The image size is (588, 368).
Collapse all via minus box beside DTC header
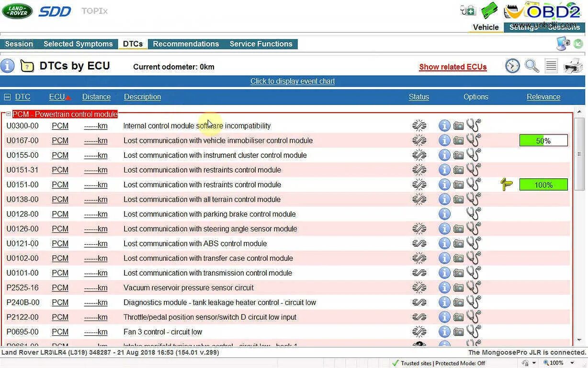pos(7,97)
